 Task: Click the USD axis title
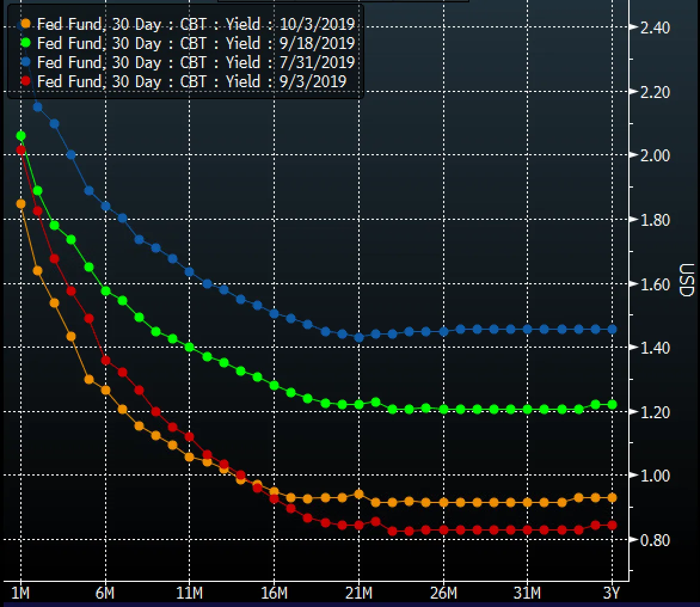pos(686,281)
